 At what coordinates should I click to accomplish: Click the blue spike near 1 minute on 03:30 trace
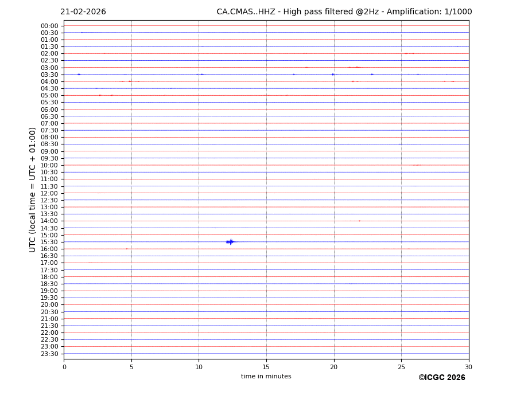tap(79, 75)
